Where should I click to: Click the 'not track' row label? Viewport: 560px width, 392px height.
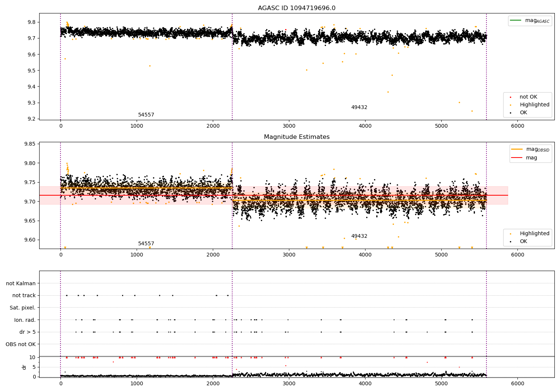click(x=24, y=296)
